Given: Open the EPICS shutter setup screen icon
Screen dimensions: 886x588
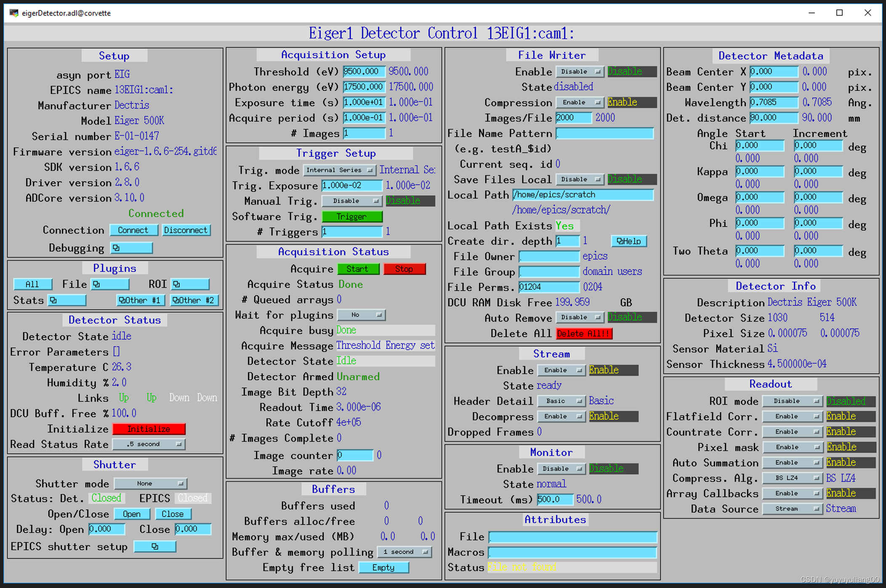Looking at the screenshot, I should click(154, 546).
